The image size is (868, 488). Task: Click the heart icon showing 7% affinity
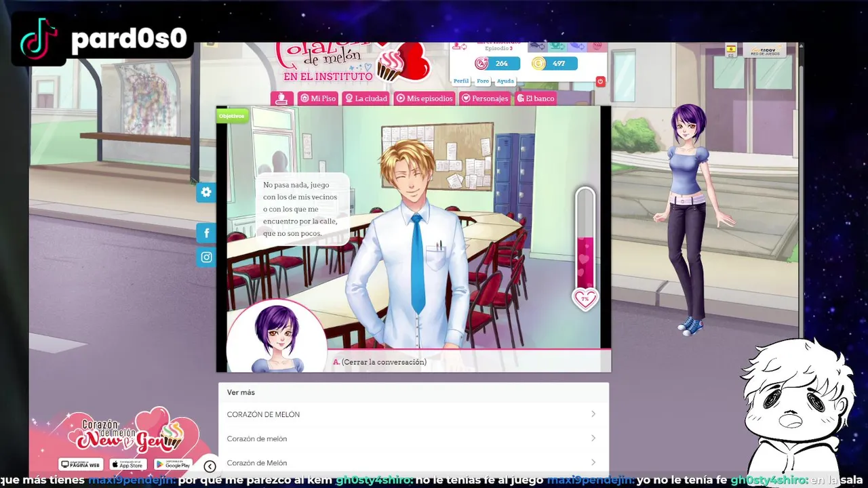(585, 299)
